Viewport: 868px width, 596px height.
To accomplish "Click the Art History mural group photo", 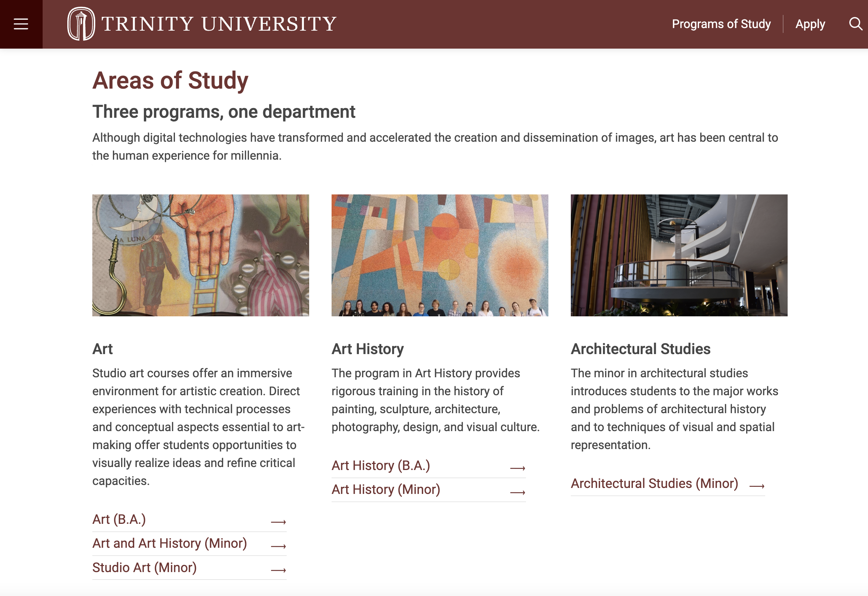I will click(x=440, y=255).
